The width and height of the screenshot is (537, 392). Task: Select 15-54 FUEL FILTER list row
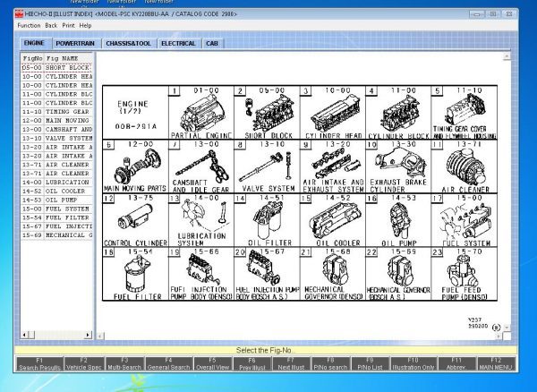point(57,217)
